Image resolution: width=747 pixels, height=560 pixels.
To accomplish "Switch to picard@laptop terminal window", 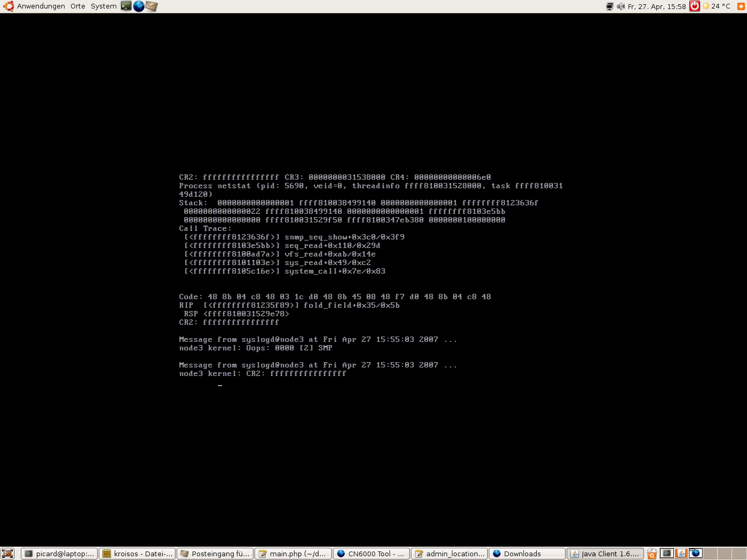I will 59,554.
